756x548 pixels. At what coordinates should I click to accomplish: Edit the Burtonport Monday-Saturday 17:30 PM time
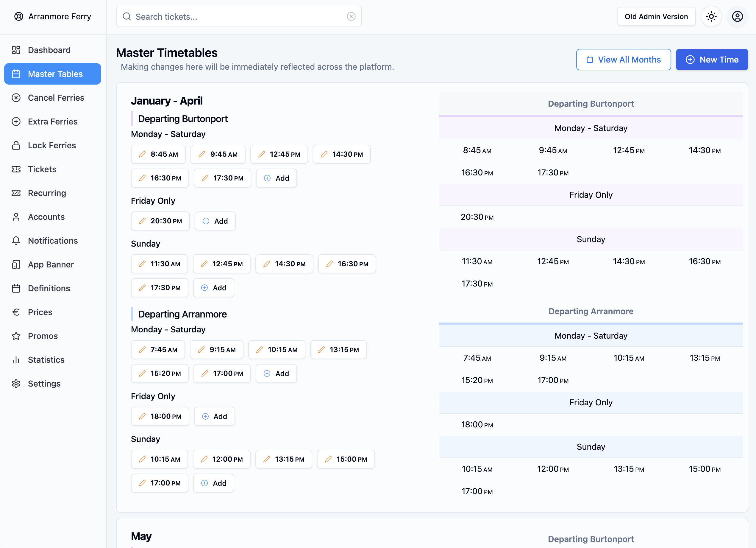222,178
